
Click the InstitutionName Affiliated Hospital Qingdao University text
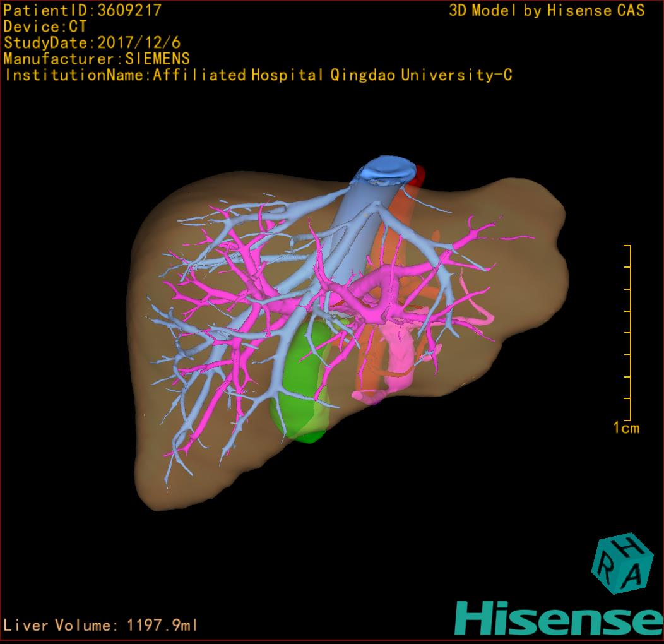pos(258,75)
